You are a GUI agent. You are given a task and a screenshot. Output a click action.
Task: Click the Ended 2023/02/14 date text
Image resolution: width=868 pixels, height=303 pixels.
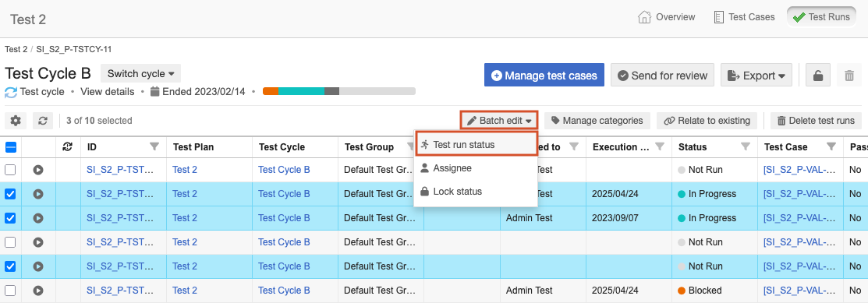pyautogui.click(x=204, y=92)
